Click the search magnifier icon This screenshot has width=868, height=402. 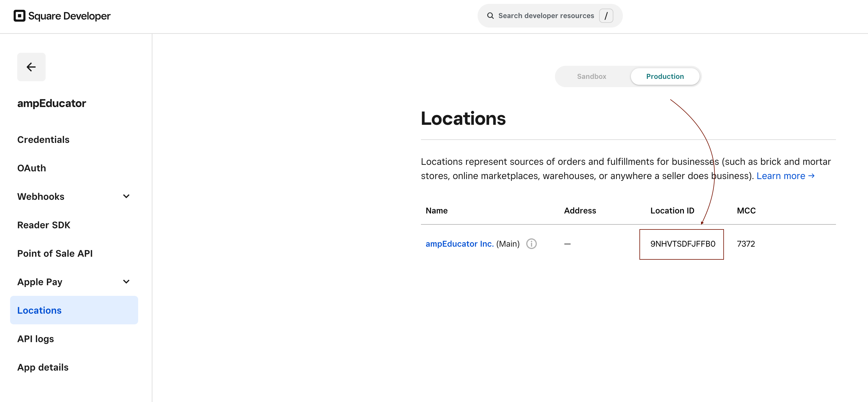[x=490, y=16]
